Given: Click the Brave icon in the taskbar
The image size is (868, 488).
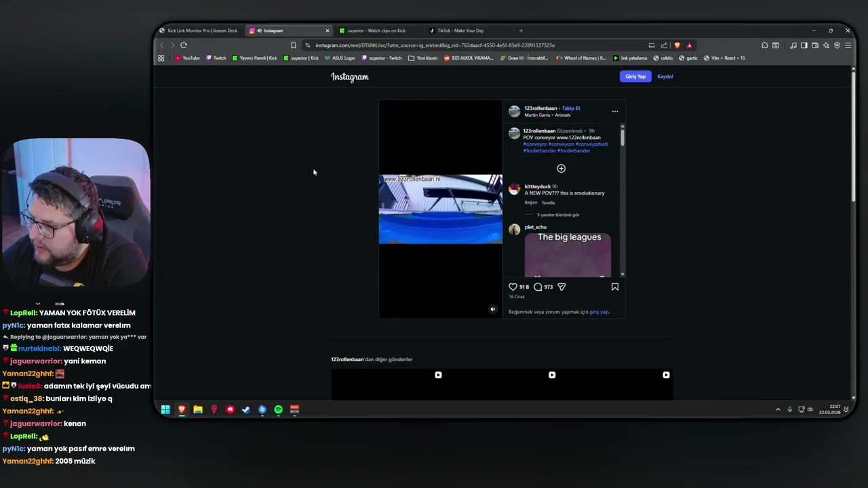Looking at the screenshot, I should (182, 409).
